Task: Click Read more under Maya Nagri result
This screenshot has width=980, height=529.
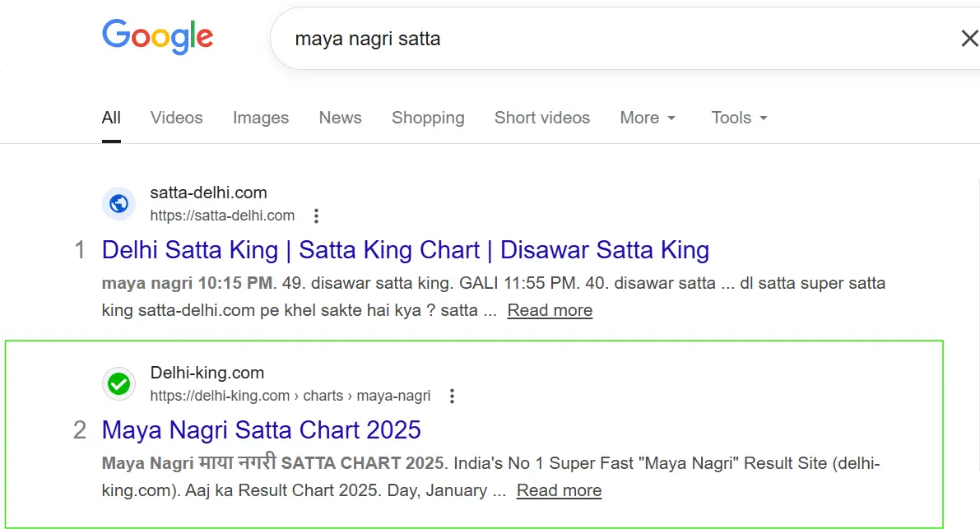Action: (x=559, y=490)
